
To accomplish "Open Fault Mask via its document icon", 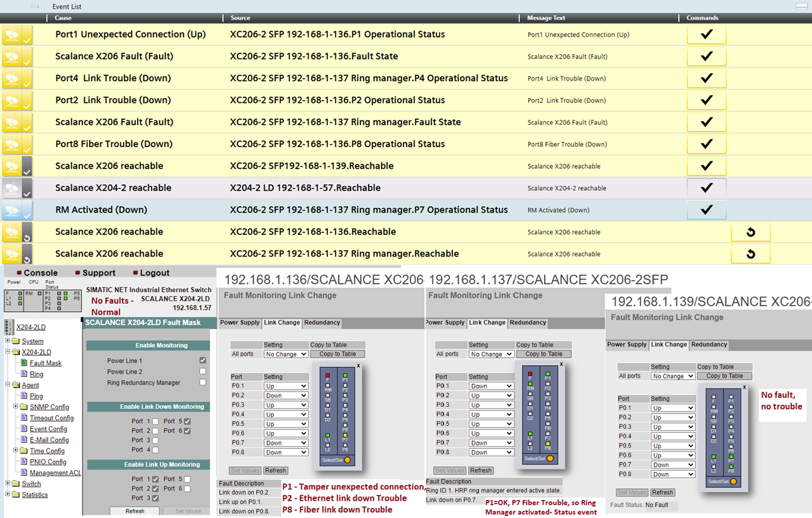I will pyautogui.click(x=25, y=364).
